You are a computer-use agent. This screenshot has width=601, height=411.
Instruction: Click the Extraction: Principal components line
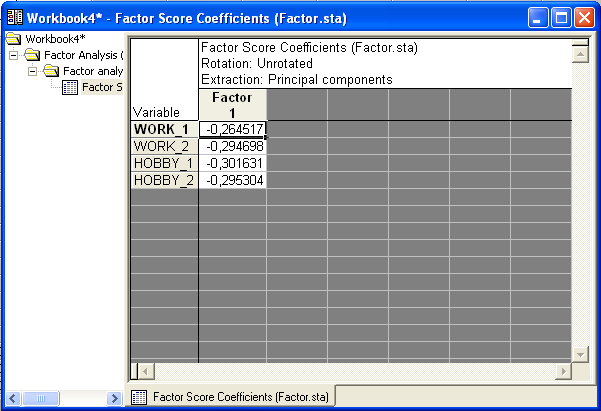(x=297, y=79)
